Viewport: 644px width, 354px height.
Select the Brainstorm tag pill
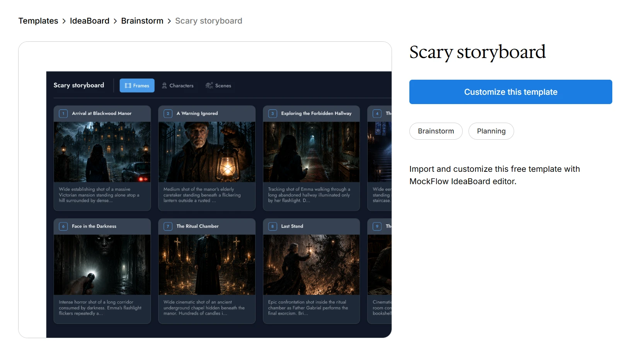436,131
